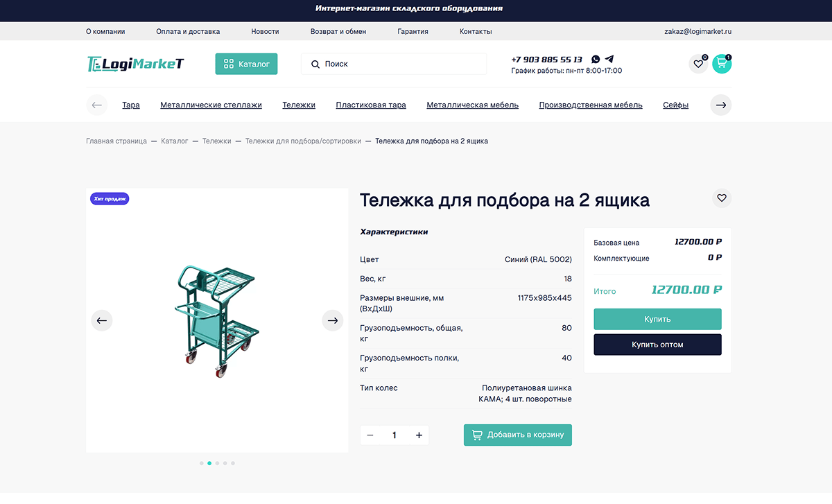Open the shopping cart icon
The image size is (832, 504).
coord(722,64)
